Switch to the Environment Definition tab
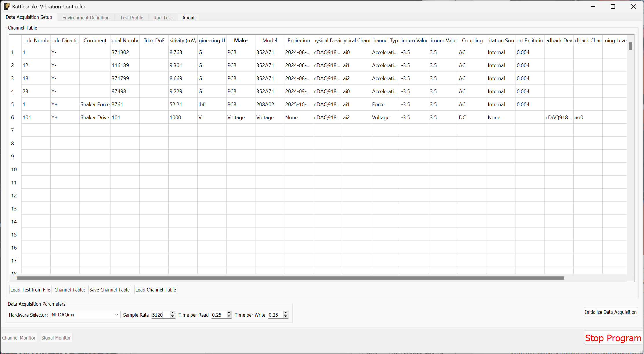644x354 pixels. coord(86,17)
